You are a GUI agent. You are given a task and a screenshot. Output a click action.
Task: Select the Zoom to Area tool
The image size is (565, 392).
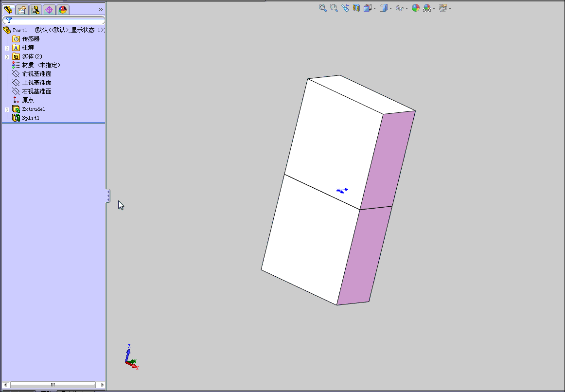[x=334, y=8]
